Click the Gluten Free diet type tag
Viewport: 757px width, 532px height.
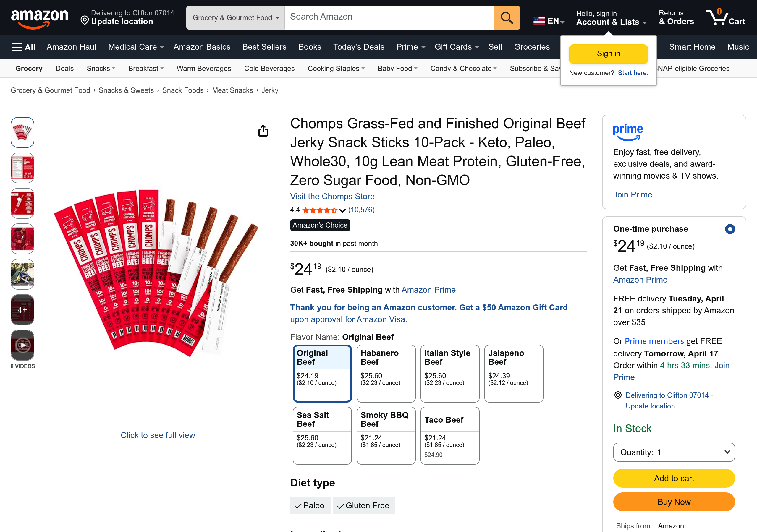tap(364, 505)
